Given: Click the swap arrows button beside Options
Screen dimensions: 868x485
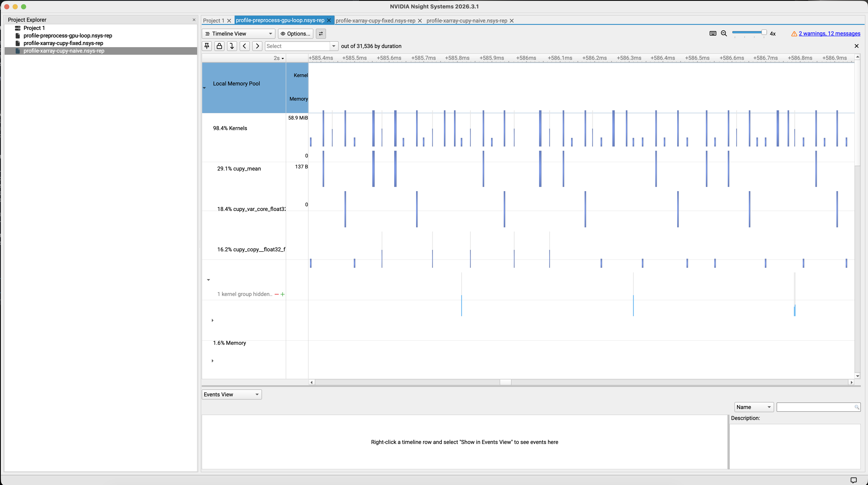Looking at the screenshot, I should (x=321, y=33).
